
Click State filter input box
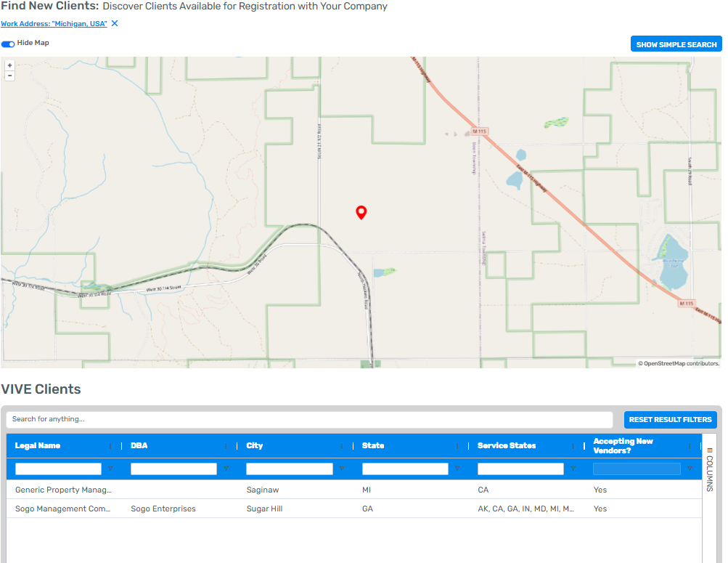click(x=405, y=469)
